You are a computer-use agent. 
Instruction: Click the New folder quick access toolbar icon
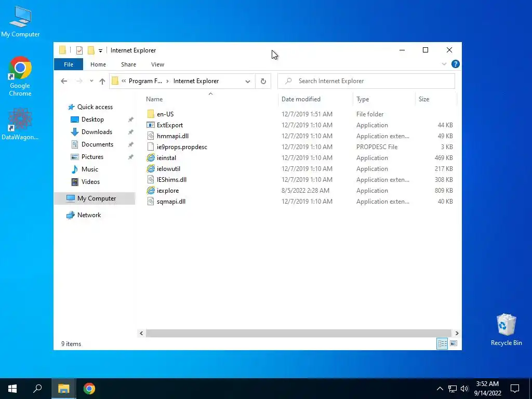pyautogui.click(x=91, y=50)
